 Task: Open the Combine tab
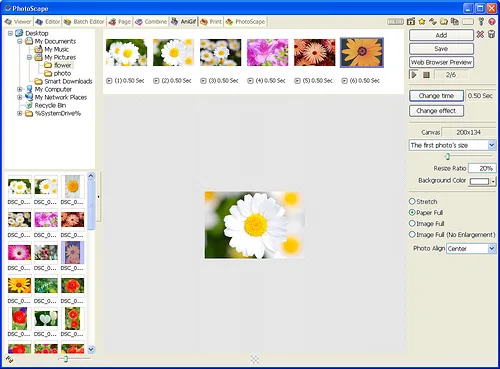pyautogui.click(x=151, y=22)
